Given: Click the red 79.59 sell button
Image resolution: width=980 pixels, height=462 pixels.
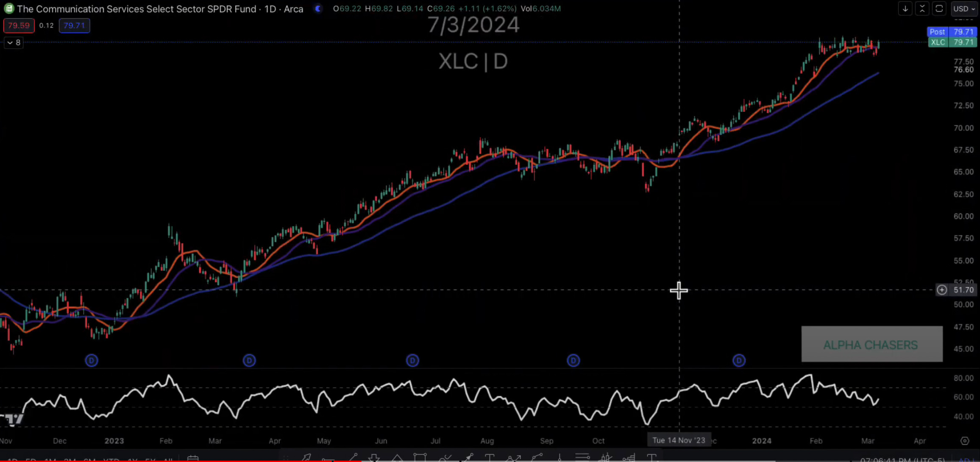Looking at the screenshot, I should pos(19,25).
